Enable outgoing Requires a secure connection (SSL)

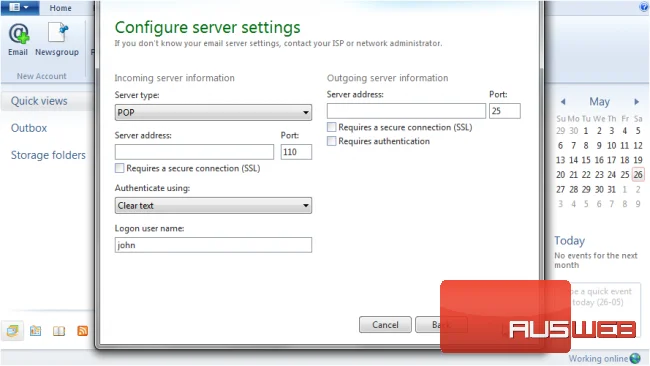pos(331,127)
